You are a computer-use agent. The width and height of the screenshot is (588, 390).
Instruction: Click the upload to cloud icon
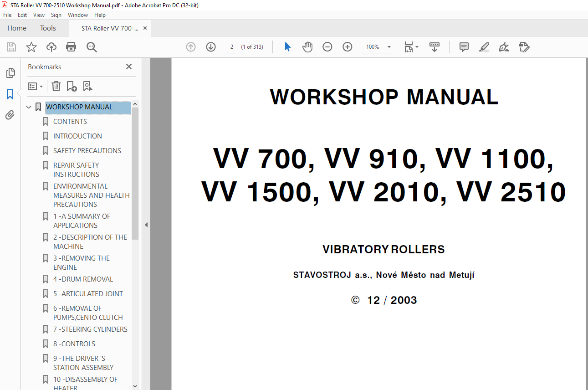click(51, 47)
